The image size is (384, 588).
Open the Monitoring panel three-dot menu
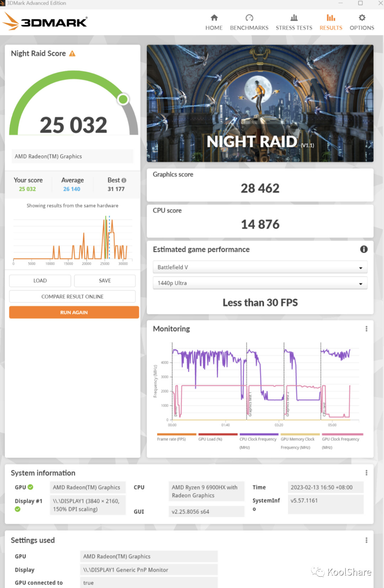[366, 329]
